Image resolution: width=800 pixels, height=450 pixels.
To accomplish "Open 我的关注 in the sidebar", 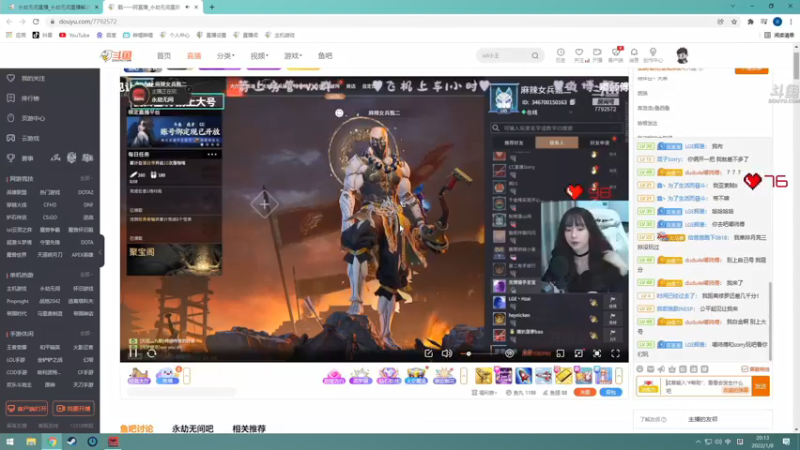I will (26, 79).
